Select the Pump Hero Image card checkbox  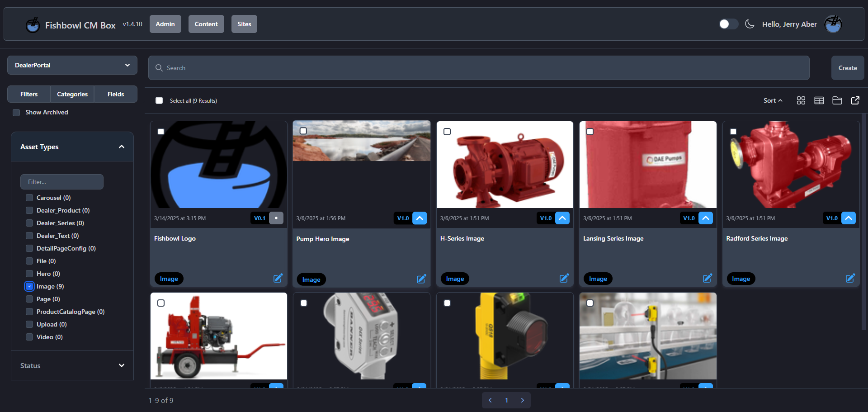pyautogui.click(x=303, y=131)
